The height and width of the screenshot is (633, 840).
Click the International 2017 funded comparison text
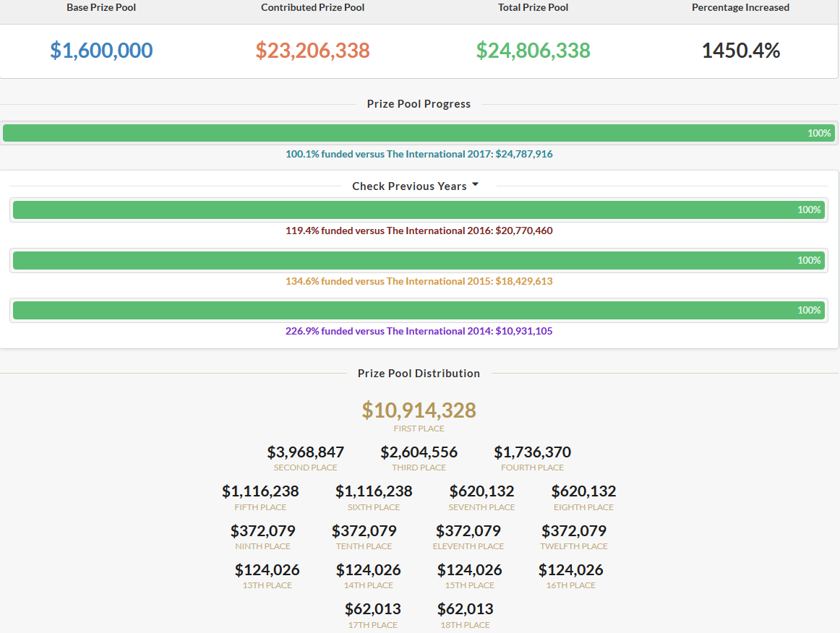[x=419, y=154]
